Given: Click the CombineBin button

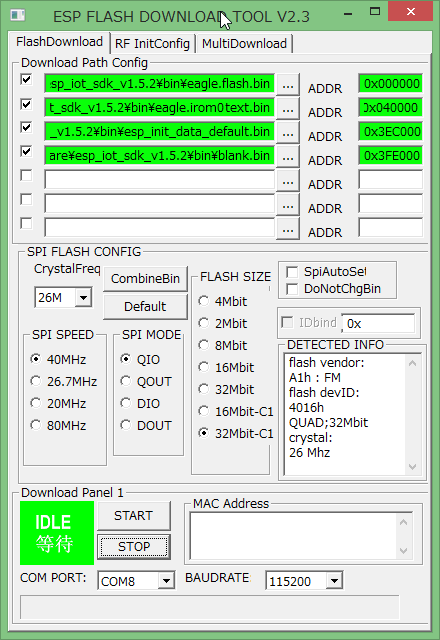Looking at the screenshot, I should pyautogui.click(x=145, y=279).
